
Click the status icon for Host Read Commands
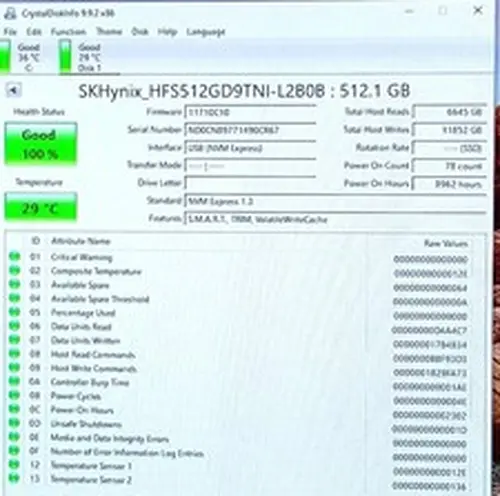tap(14, 354)
